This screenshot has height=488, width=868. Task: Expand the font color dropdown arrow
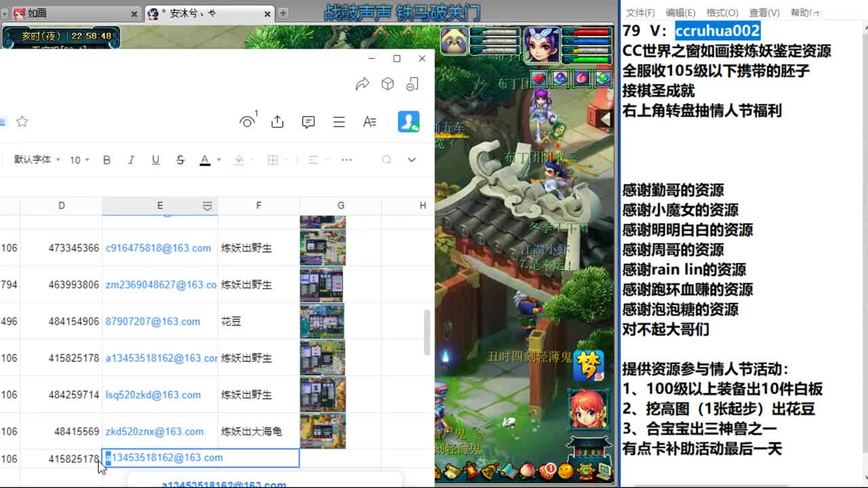(x=218, y=160)
